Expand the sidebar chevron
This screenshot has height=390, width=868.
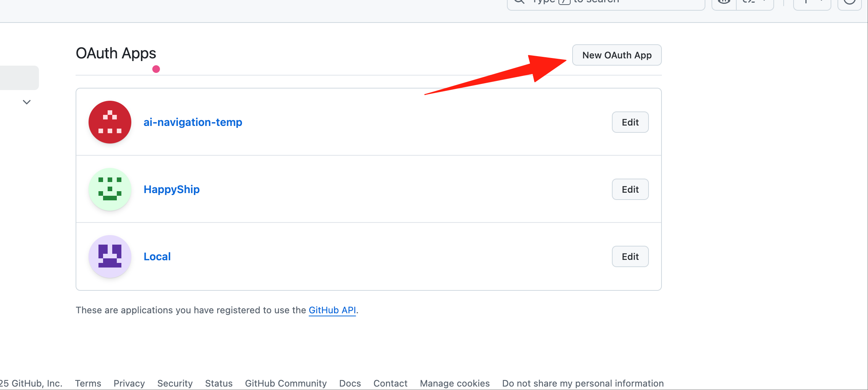(x=26, y=102)
